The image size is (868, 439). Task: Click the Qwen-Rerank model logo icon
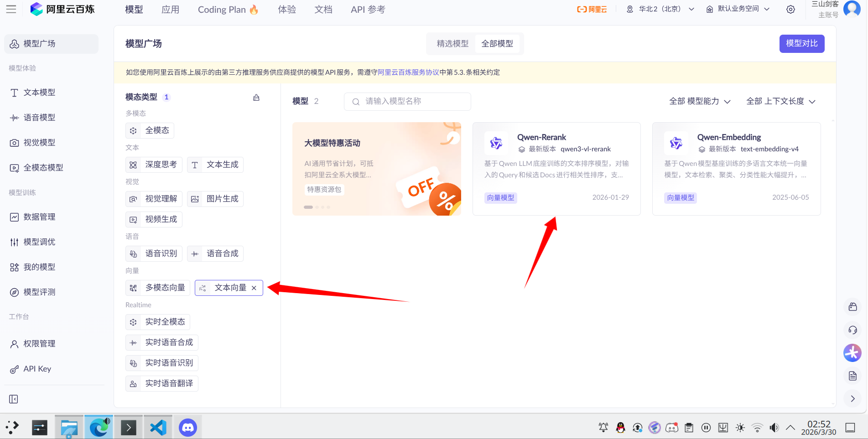point(496,143)
